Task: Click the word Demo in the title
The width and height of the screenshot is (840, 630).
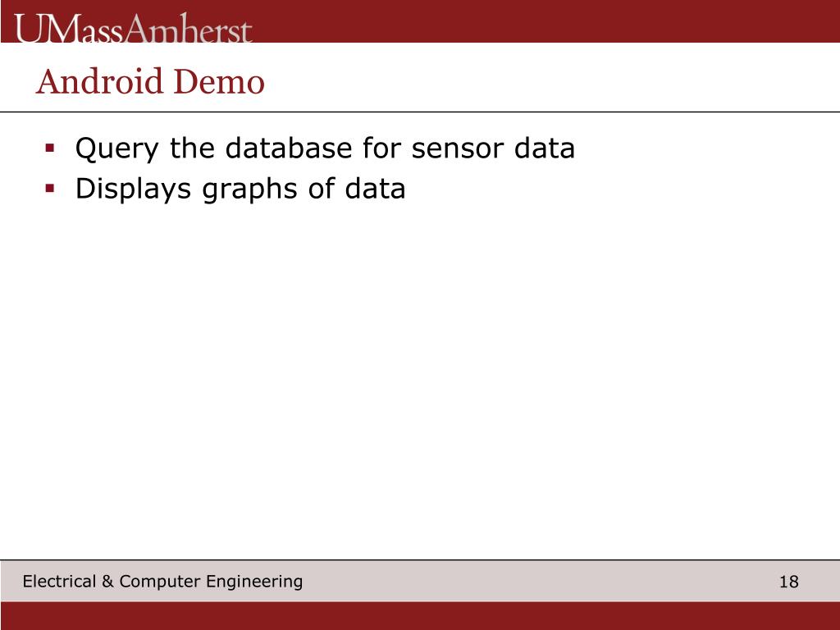Action: [x=219, y=81]
